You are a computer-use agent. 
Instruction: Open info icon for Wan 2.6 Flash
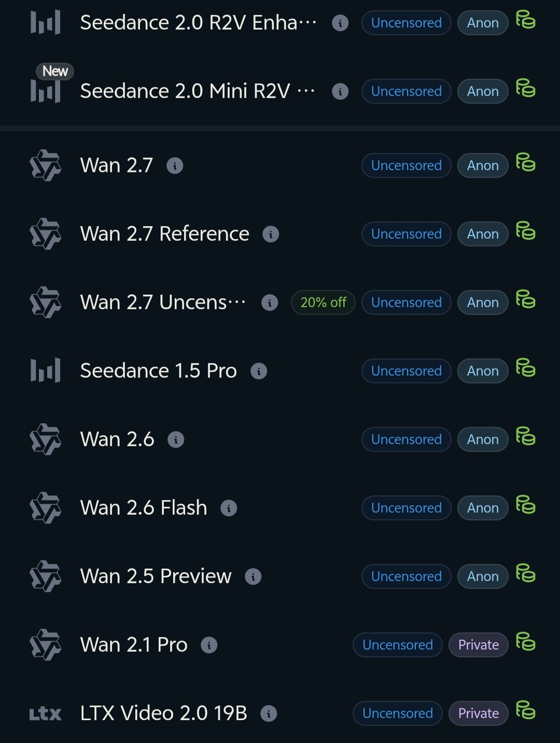point(229,508)
